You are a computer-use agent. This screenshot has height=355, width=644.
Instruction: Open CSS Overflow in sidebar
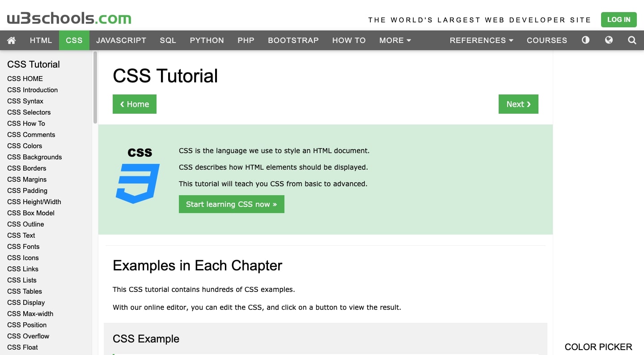28,336
